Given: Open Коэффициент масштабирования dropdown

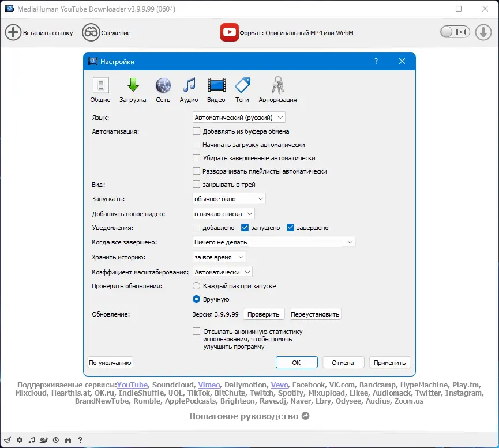Looking at the screenshot, I should [223, 272].
